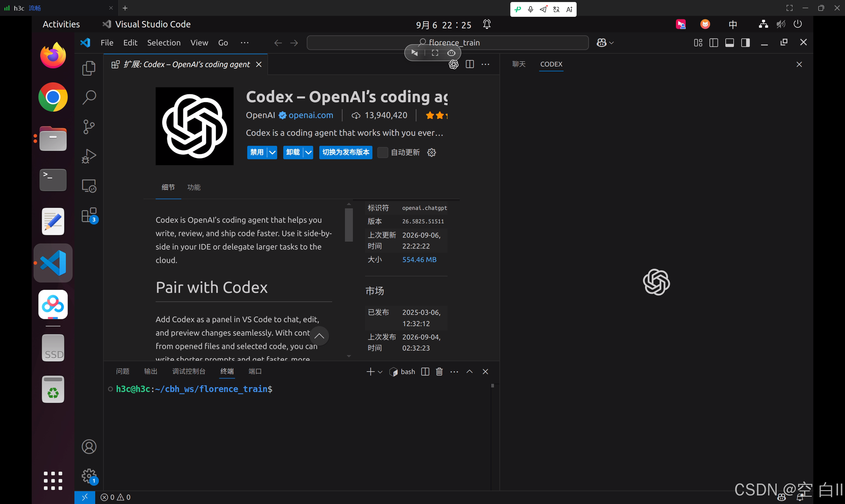Screen dimensions: 845x504
Task: Customize the editor layout
Action: [698, 43]
